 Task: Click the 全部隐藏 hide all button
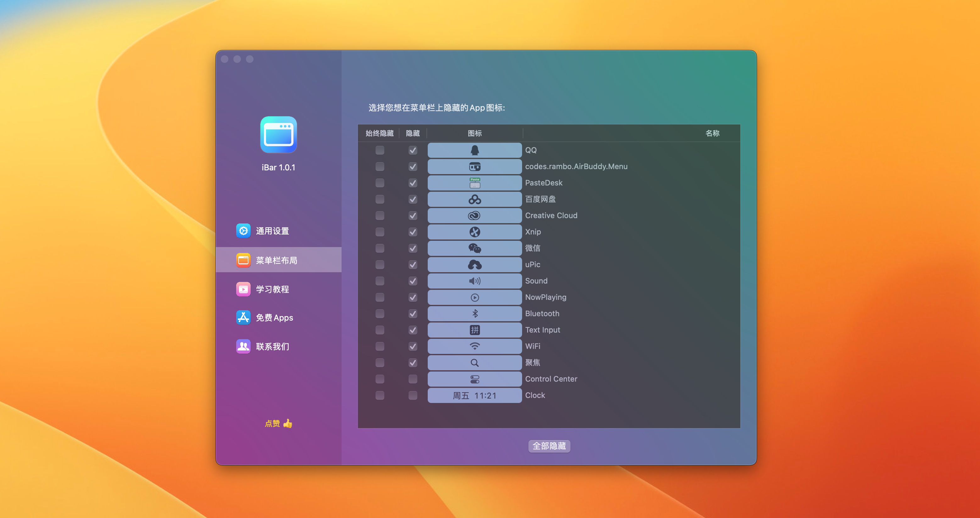pos(548,446)
